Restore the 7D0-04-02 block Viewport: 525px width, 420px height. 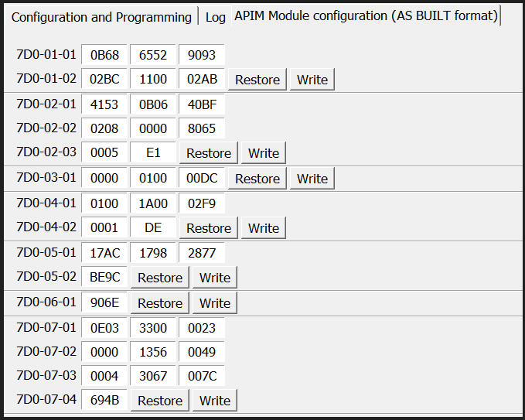(x=209, y=228)
